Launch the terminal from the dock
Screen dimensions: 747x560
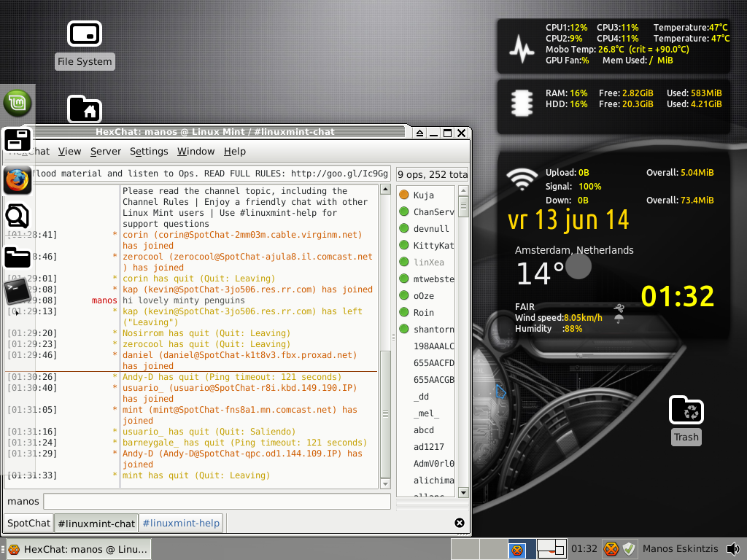coord(18,290)
